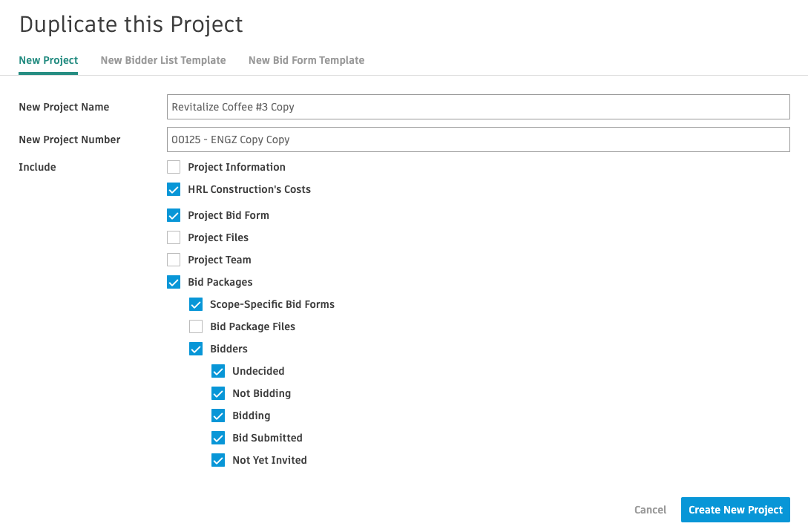Deselect the Undecided bidders checkbox

pyautogui.click(x=218, y=371)
